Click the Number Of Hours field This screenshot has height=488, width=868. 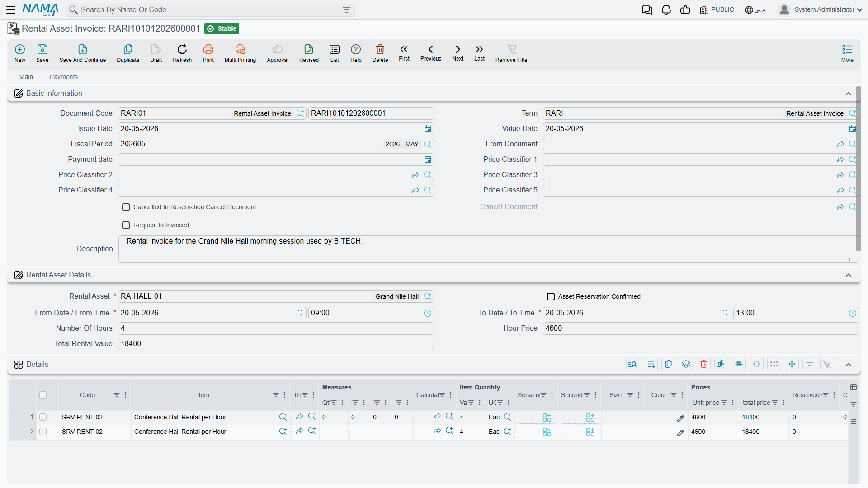[x=276, y=328]
